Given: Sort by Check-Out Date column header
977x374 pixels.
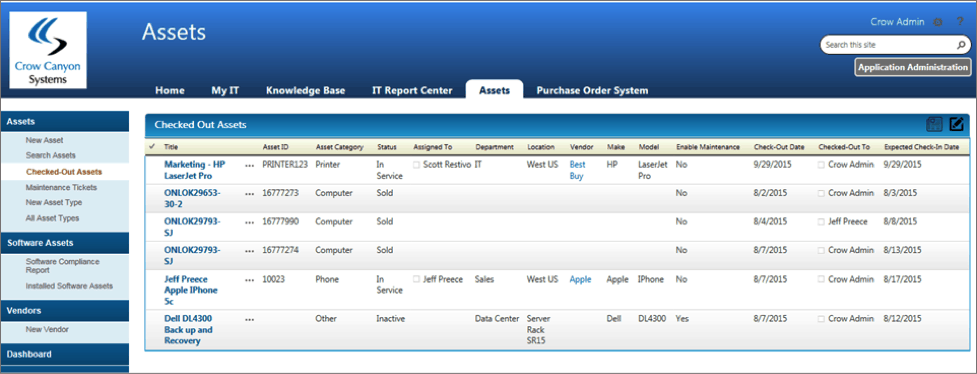Looking at the screenshot, I should click(779, 147).
